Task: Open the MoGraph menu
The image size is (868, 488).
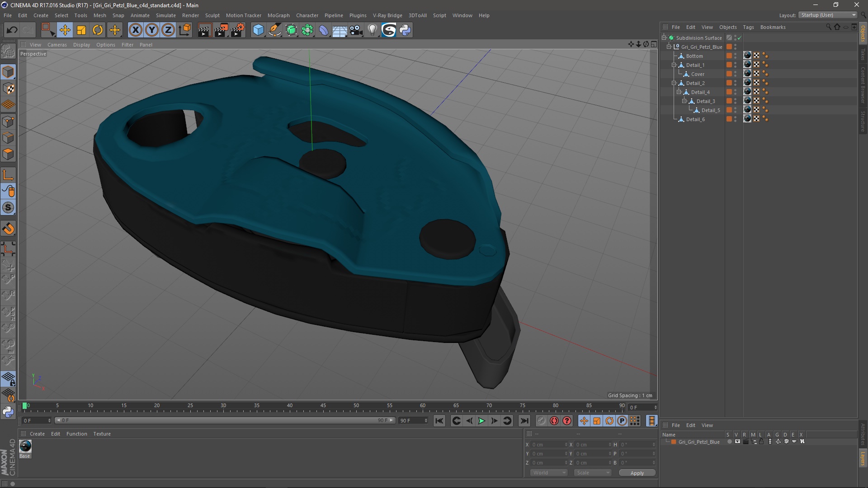Action: [278, 15]
